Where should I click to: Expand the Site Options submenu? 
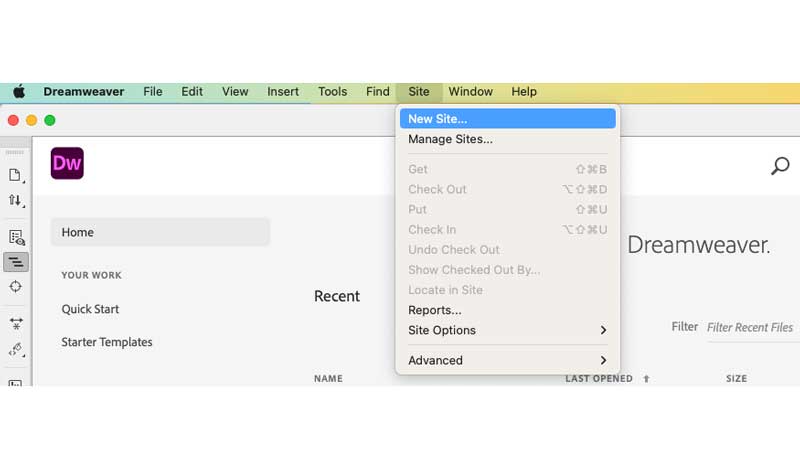tap(508, 331)
